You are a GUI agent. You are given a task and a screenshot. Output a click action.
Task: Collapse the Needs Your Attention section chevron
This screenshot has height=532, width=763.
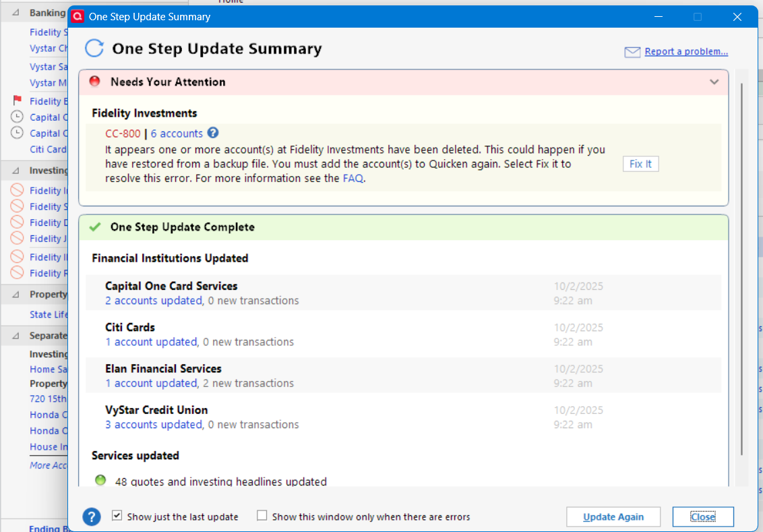tap(714, 82)
